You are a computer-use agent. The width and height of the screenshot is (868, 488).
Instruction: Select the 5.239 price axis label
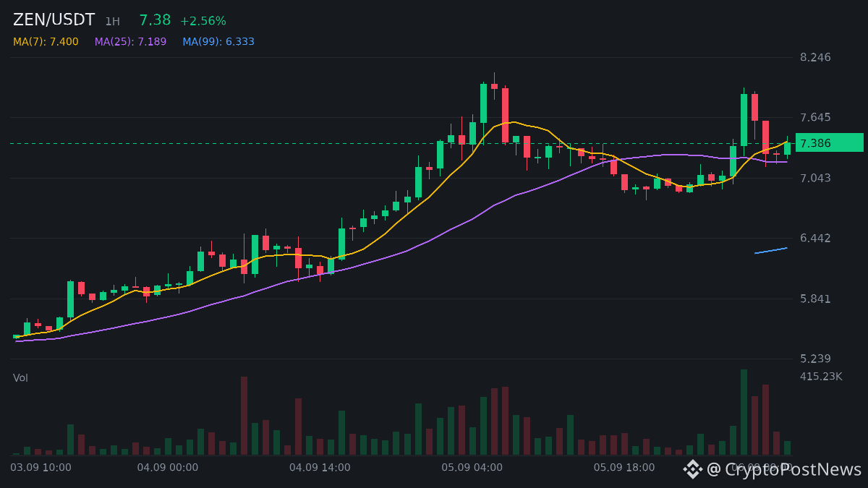[815, 359]
